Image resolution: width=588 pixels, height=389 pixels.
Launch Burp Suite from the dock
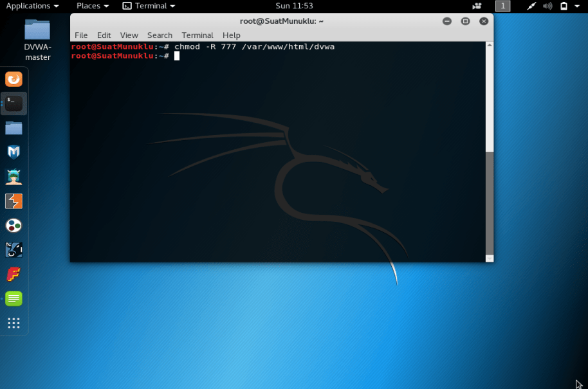tap(14, 201)
